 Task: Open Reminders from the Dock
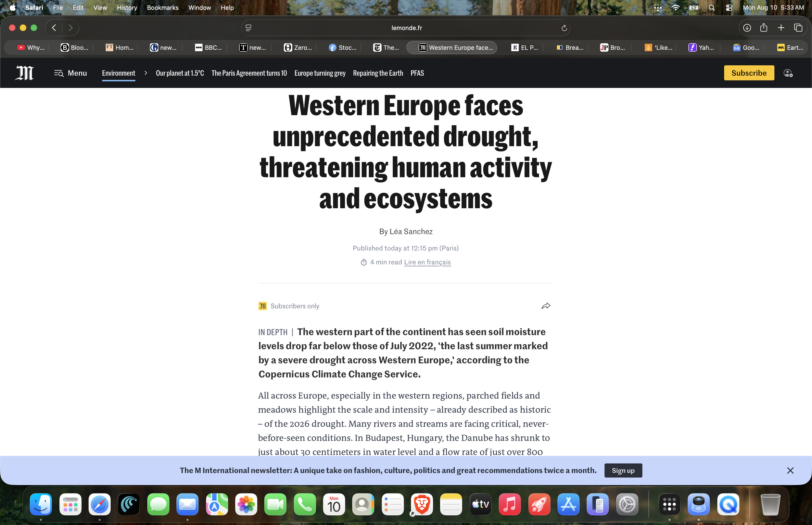(393, 504)
